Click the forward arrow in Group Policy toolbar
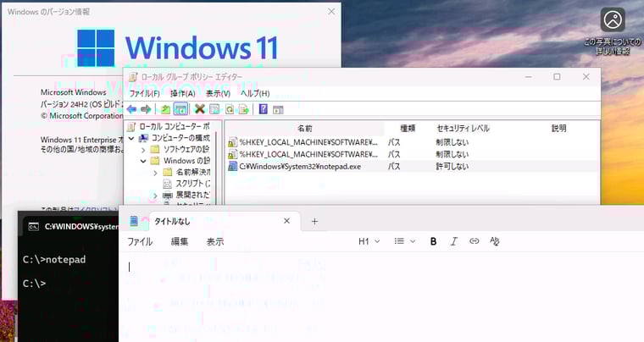 [146, 109]
